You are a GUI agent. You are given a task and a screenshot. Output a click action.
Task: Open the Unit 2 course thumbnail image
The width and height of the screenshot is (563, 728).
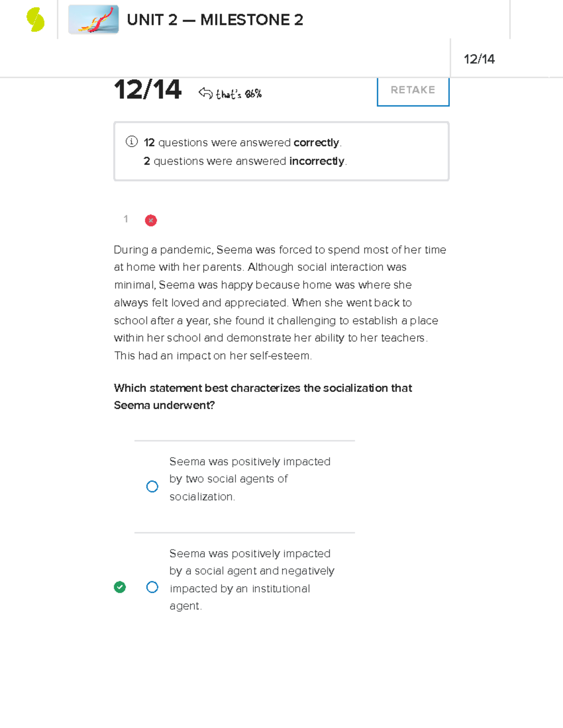pyautogui.click(x=93, y=20)
